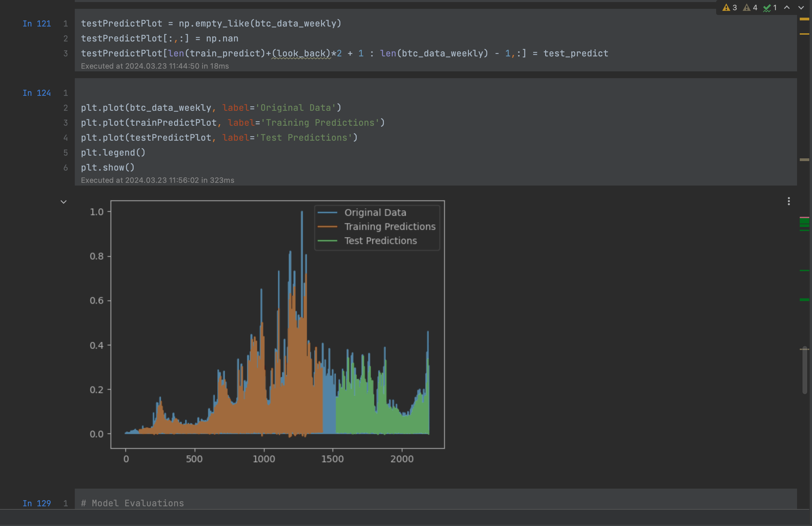The height and width of the screenshot is (526, 812).
Task: Place cursor on plt.show() line
Action: pos(107,168)
